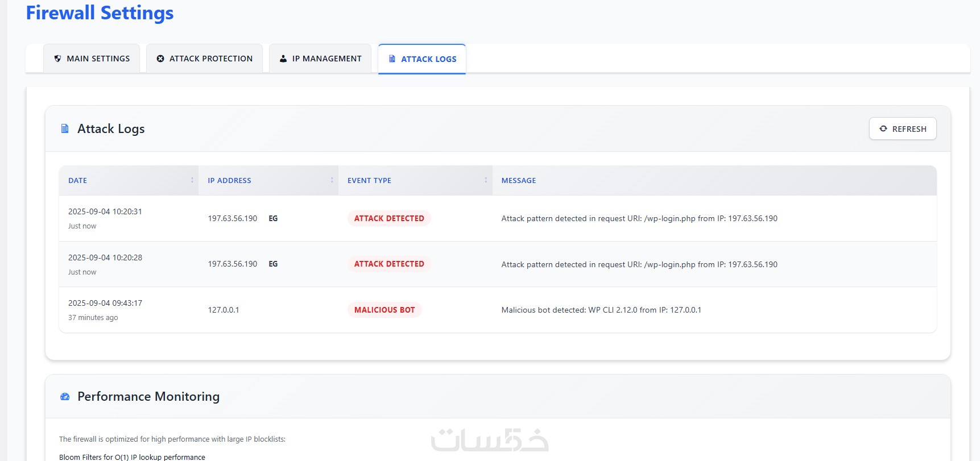Image resolution: width=980 pixels, height=461 pixels.
Task: Click the 127.0.0.1 IP address cell
Action: coord(224,310)
